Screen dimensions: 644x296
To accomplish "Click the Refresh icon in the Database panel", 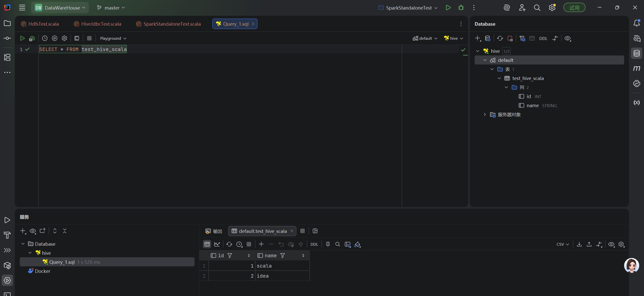I will coord(500,38).
